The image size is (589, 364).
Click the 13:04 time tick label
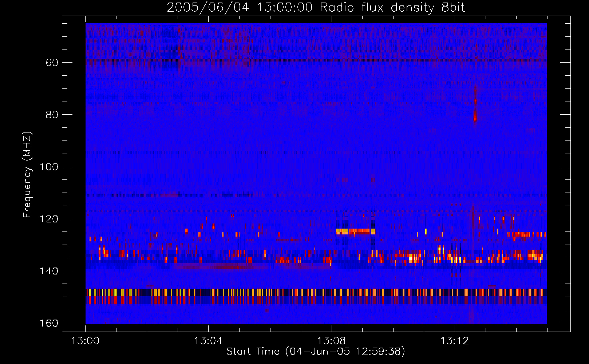pyautogui.click(x=208, y=341)
